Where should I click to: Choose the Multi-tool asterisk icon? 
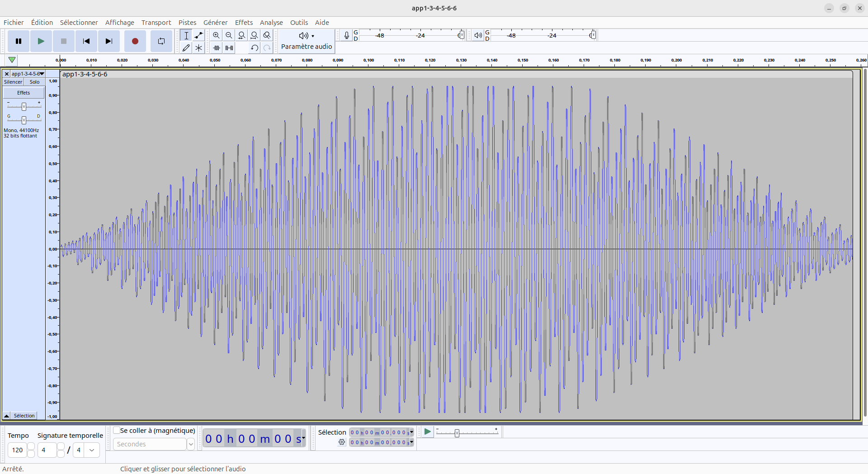click(x=198, y=47)
